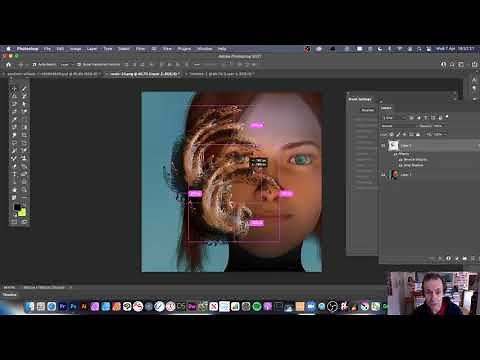Viewport: 480px width, 360px height.
Task: Click the black foreground color swatch
Action: (x=17, y=207)
